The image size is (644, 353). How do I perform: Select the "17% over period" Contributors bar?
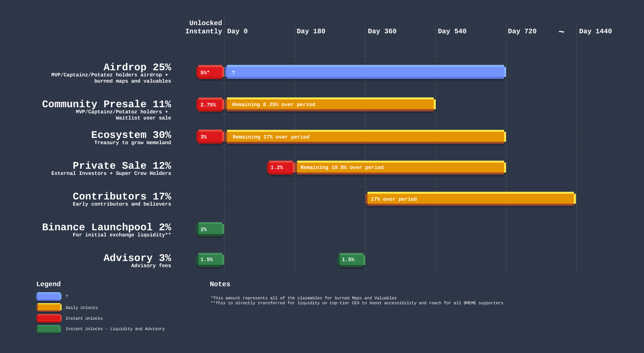[470, 199]
